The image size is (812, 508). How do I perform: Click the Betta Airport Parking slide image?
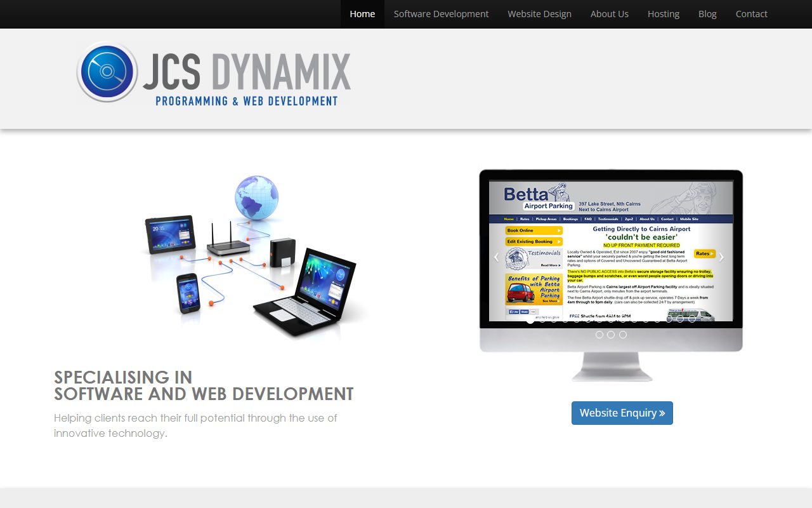point(611,251)
